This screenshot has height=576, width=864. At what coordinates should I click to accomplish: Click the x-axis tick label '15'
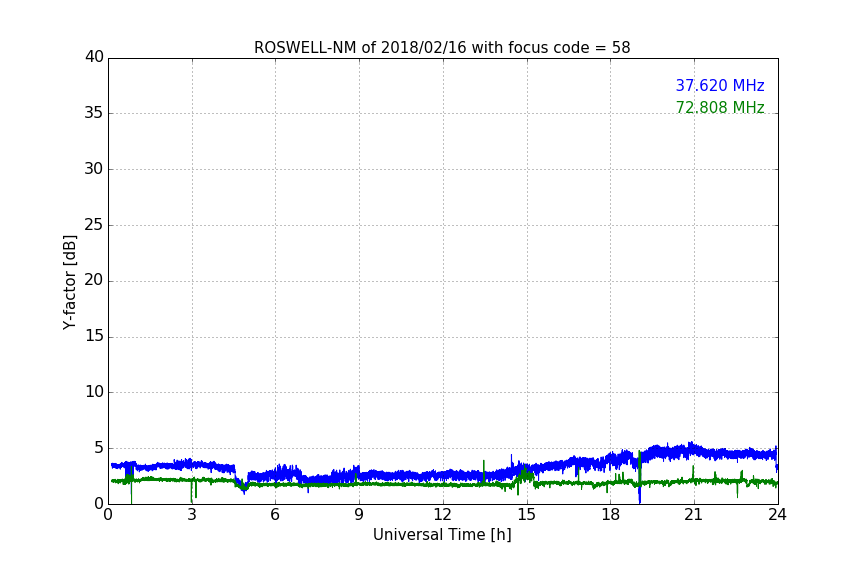(526, 515)
